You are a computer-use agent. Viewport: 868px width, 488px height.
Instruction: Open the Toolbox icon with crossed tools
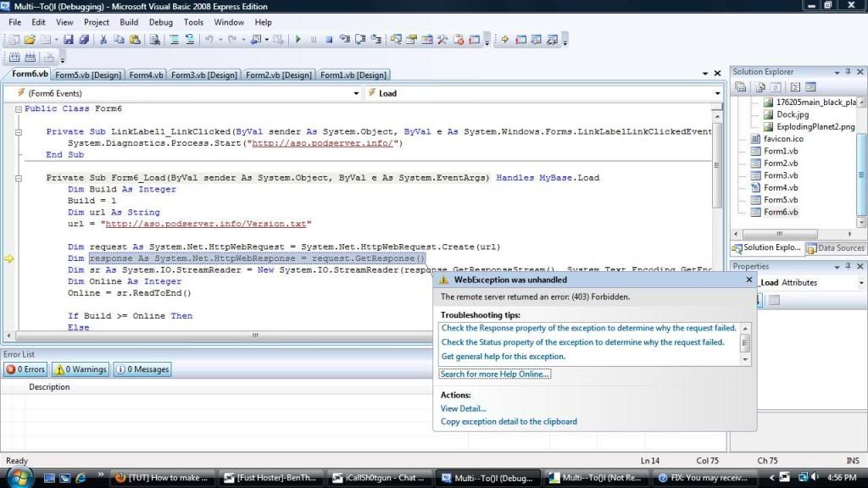(442, 40)
